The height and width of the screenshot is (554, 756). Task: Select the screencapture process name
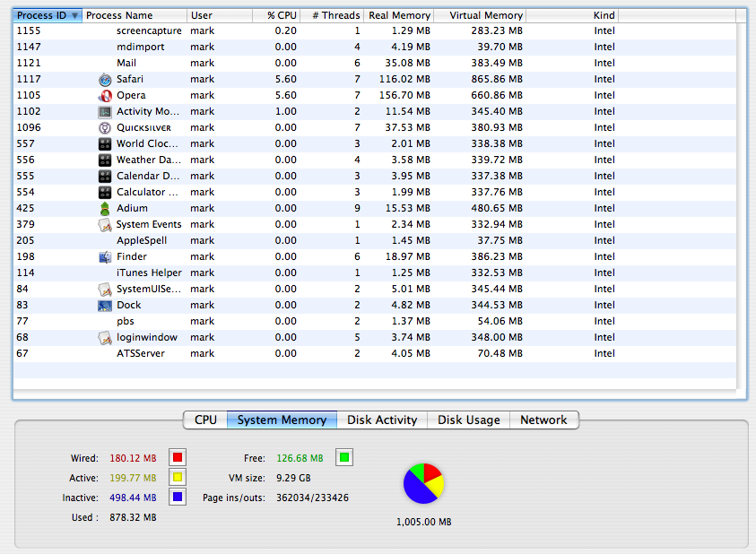coord(149,30)
